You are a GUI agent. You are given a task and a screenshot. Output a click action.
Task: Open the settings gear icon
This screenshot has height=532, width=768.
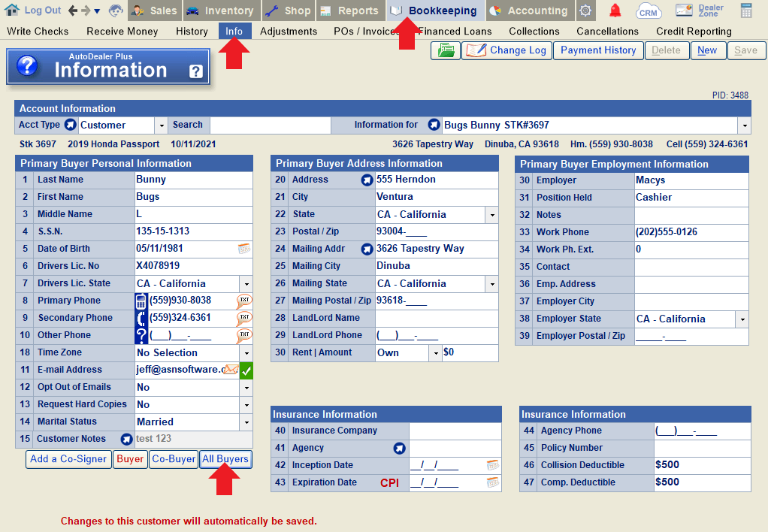[585, 11]
